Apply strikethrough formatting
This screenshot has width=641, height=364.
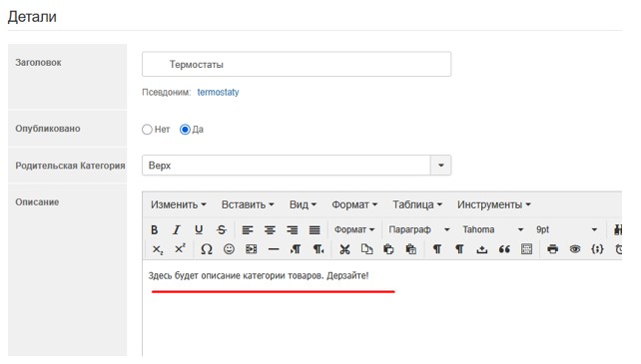[x=222, y=230]
